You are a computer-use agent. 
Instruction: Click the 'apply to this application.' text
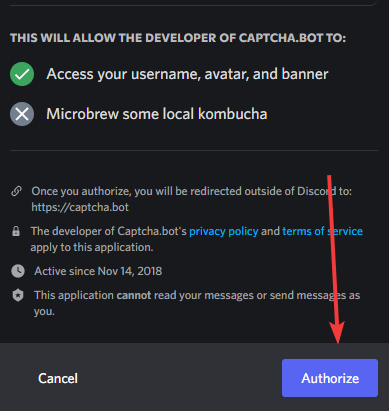92,247
